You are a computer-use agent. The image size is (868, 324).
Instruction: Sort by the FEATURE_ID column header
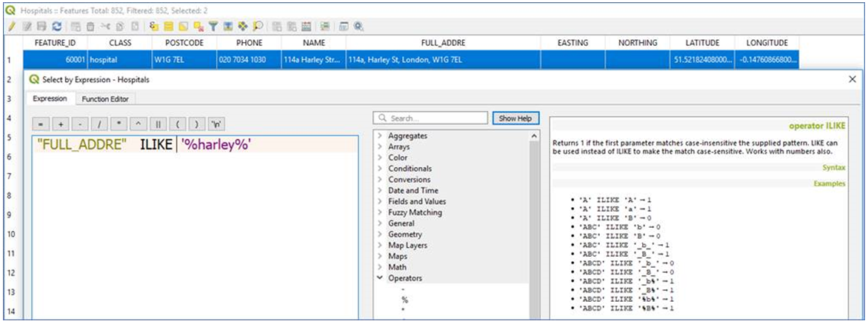(55, 43)
